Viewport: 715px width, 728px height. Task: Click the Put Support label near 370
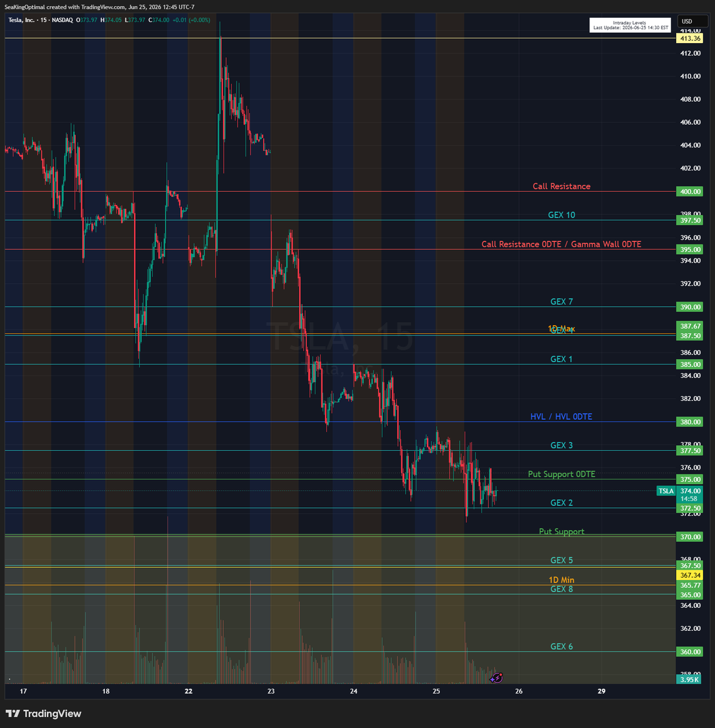pos(562,531)
